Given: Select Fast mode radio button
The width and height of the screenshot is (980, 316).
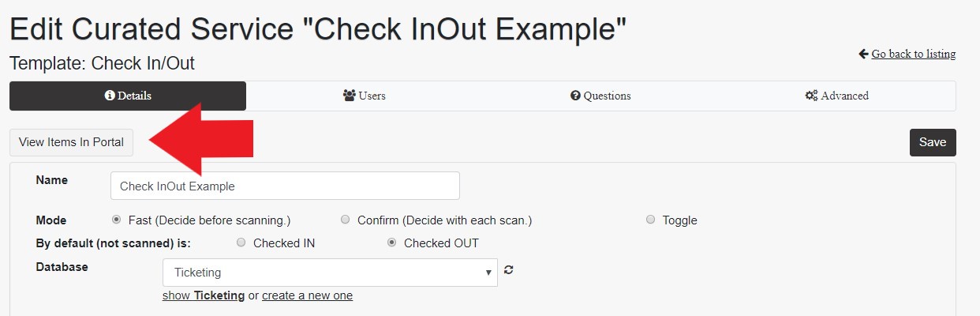Looking at the screenshot, I should tap(117, 220).
